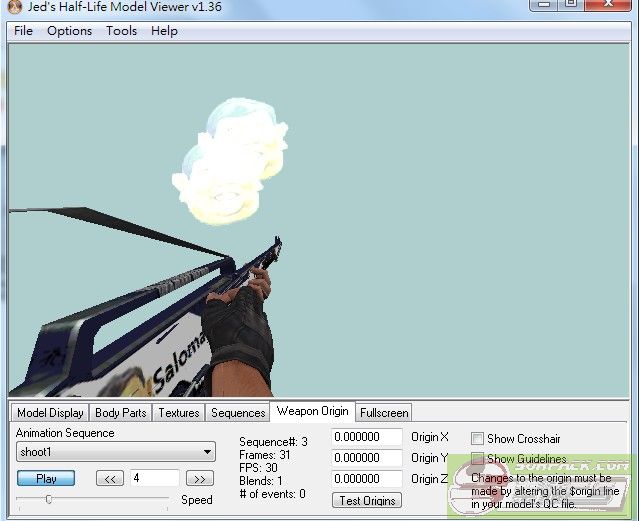Enable Show Crosshair checkbox
This screenshot has height=521, width=639.
477,439
